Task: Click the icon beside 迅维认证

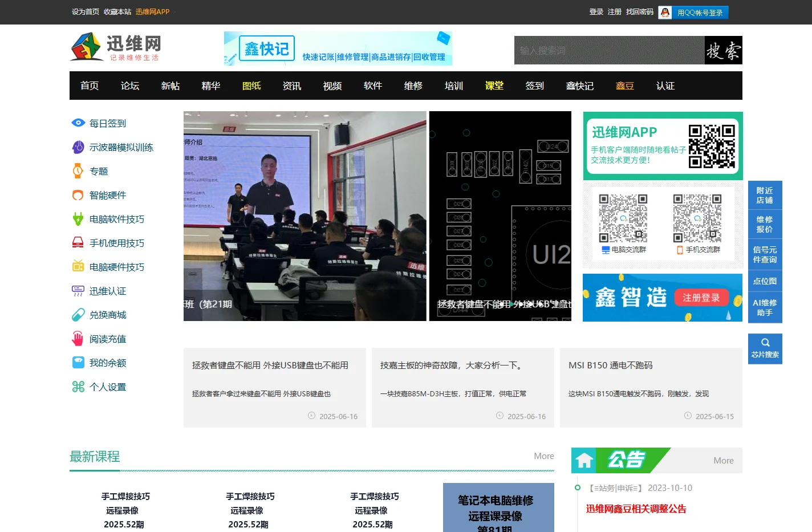Action: (x=78, y=291)
